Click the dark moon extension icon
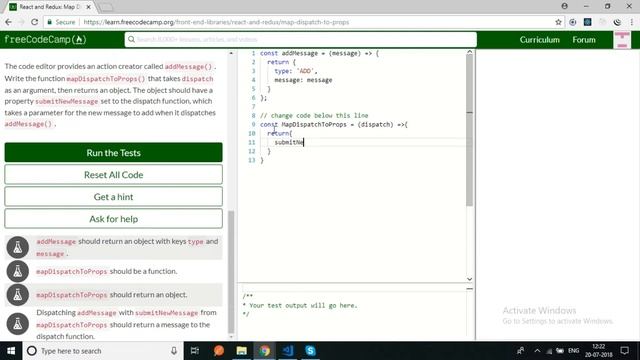Screen dimensions: 640x360 click(x=617, y=22)
